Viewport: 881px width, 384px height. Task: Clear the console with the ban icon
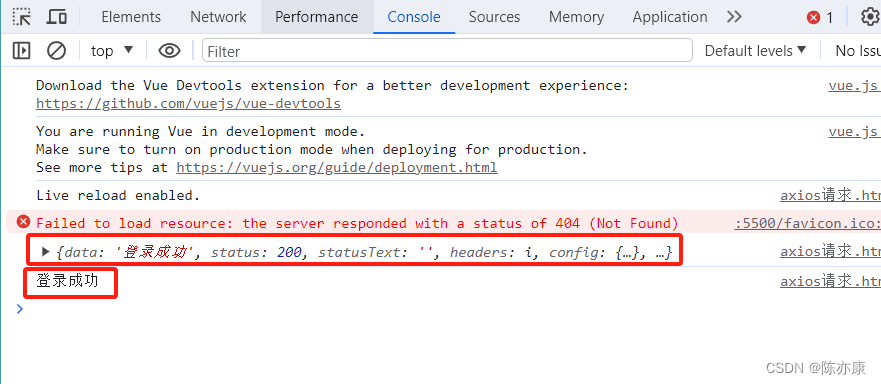click(x=56, y=51)
